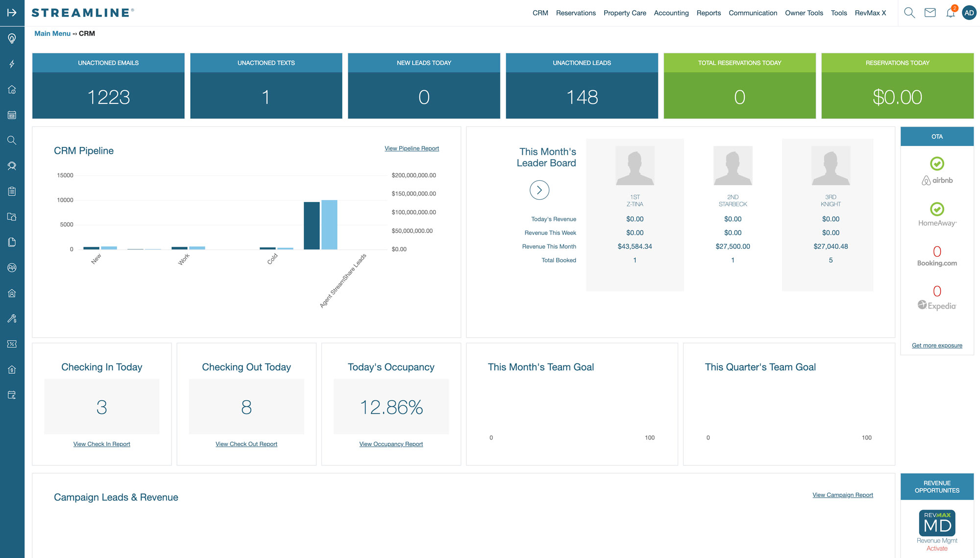Viewport: 980px width, 558px height.
Task: Expand the CRM Pipeline chart view
Action: [x=411, y=147]
